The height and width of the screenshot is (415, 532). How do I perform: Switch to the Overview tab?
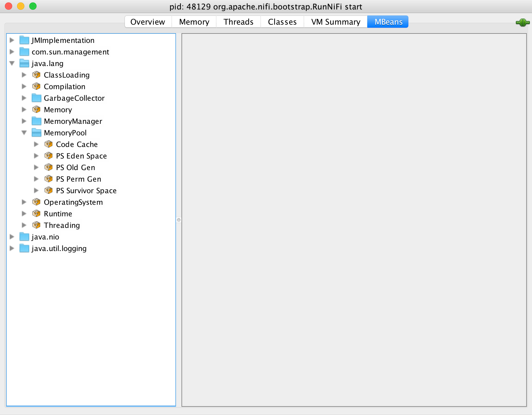point(147,22)
